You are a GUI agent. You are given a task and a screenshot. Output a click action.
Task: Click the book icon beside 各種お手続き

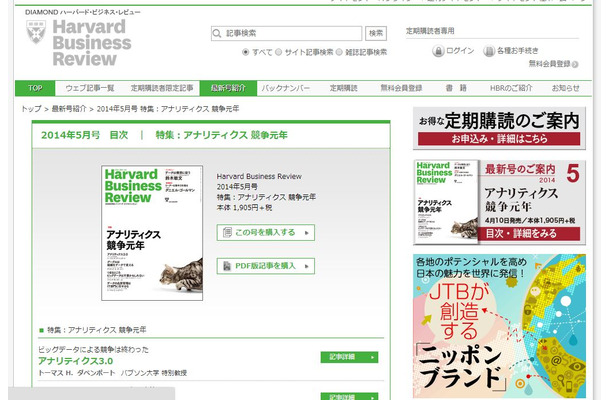tap(489, 51)
